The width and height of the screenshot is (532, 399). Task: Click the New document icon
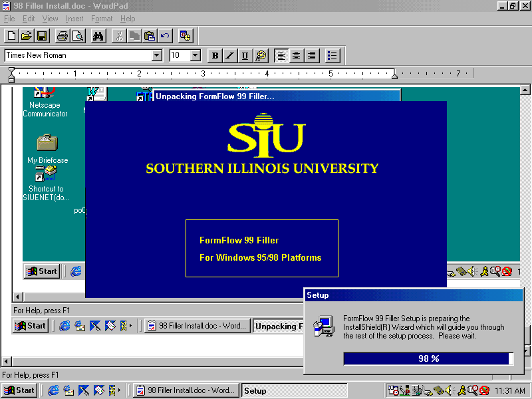pyautogui.click(x=11, y=36)
